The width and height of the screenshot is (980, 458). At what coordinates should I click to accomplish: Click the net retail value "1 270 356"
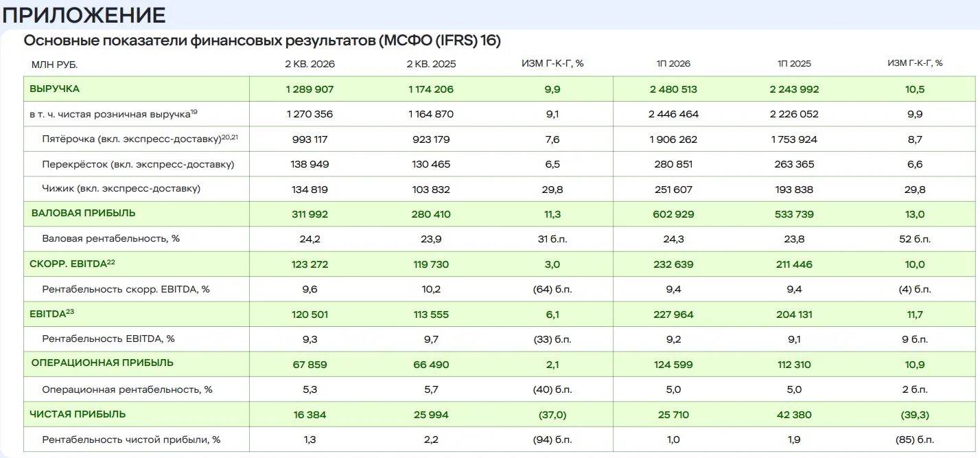tap(310, 114)
